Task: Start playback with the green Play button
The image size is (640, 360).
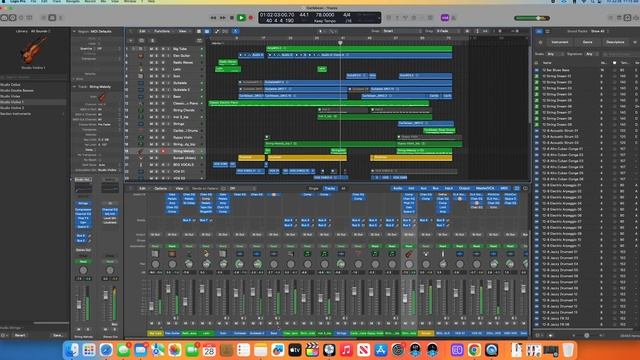Action: [241, 18]
